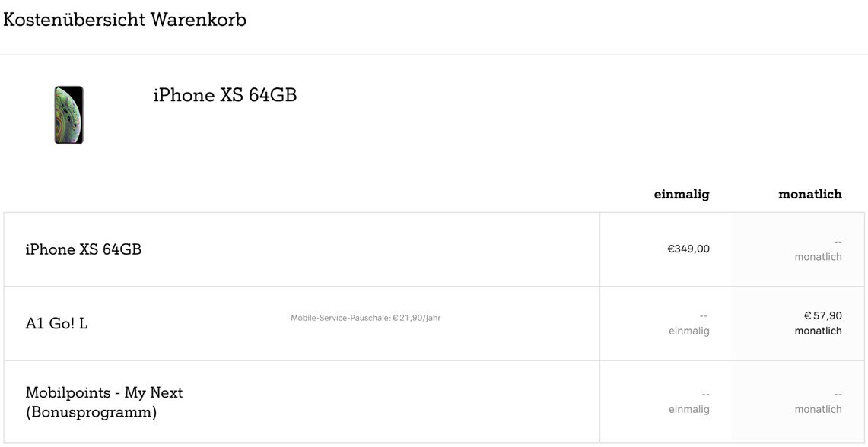Click the iPhone XS product thumbnail image

[x=68, y=115]
